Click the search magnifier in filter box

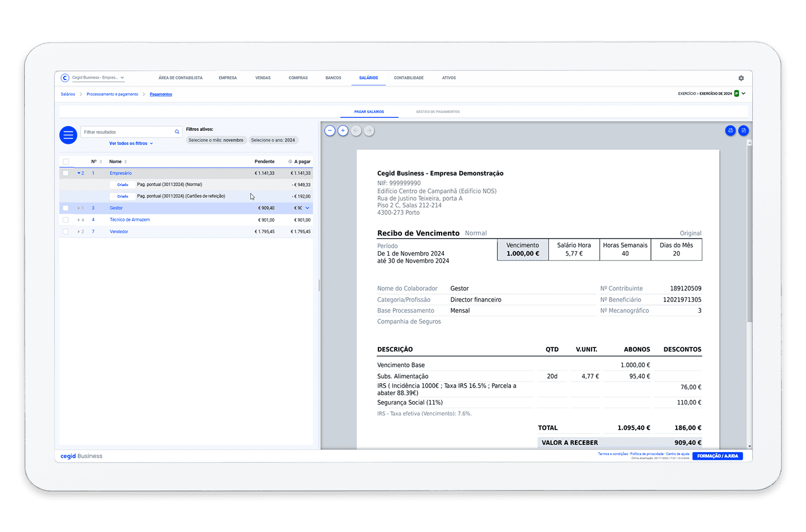click(177, 132)
